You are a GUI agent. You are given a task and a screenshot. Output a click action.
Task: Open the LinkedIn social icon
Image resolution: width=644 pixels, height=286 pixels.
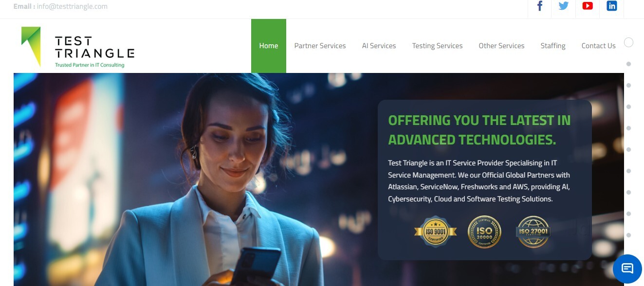(x=611, y=6)
